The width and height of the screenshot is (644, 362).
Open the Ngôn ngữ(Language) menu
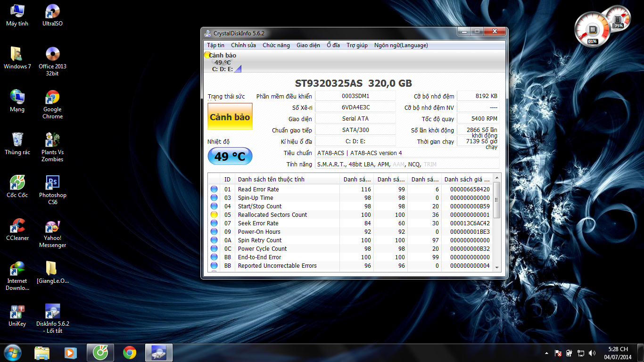click(401, 45)
